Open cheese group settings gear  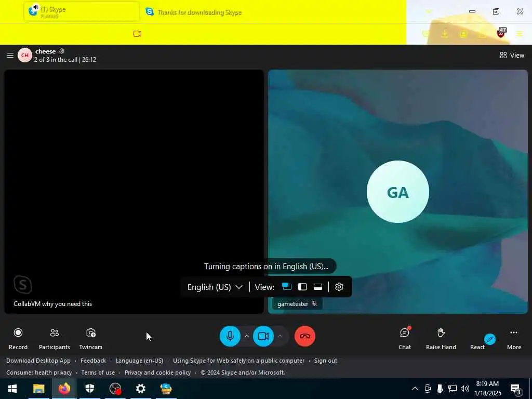62,51
